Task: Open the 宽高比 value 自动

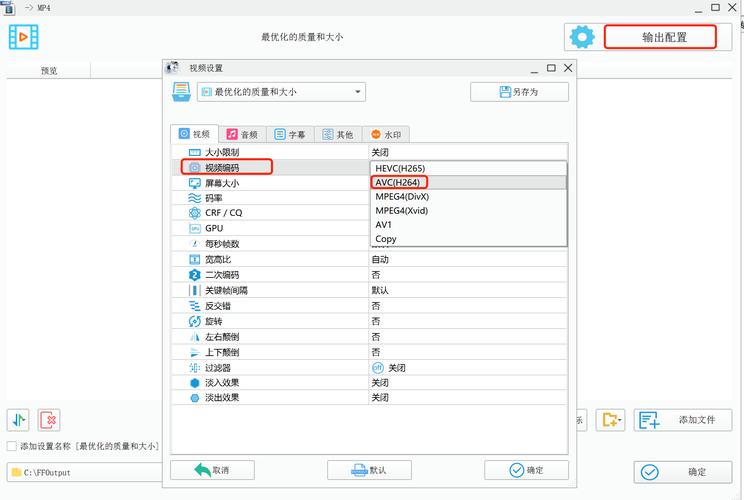Action: coord(468,259)
